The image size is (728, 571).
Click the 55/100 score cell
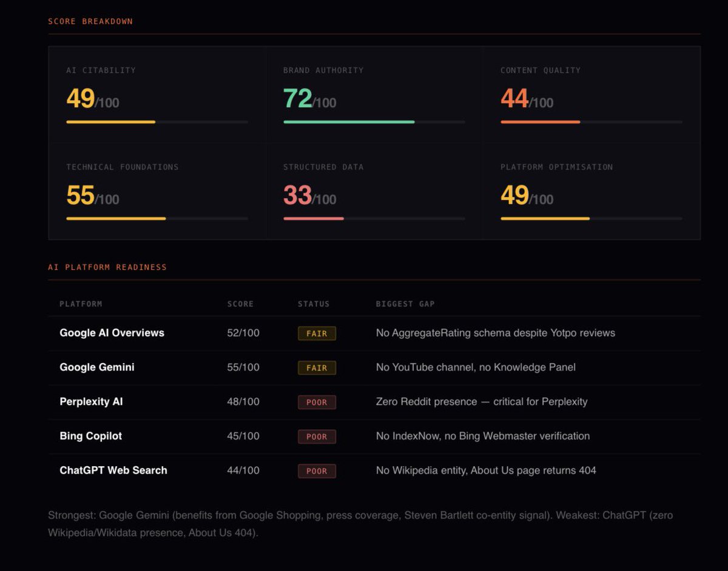[x=243, y=367]
